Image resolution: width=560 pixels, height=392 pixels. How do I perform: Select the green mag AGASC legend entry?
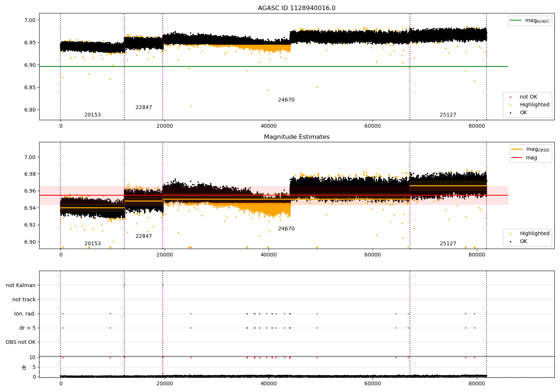pos(530,21)
